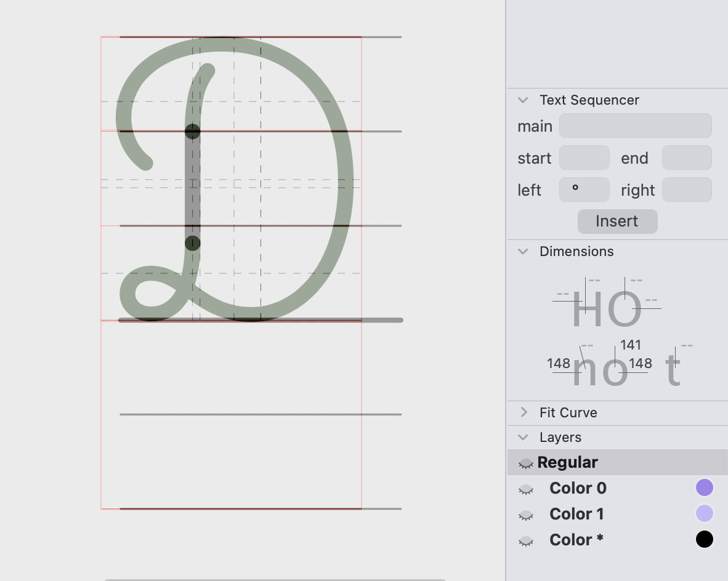Click the eye icon beside Color *
This screenshot has width=728, height=581.
pyautogui.click(x=525, y=540)
